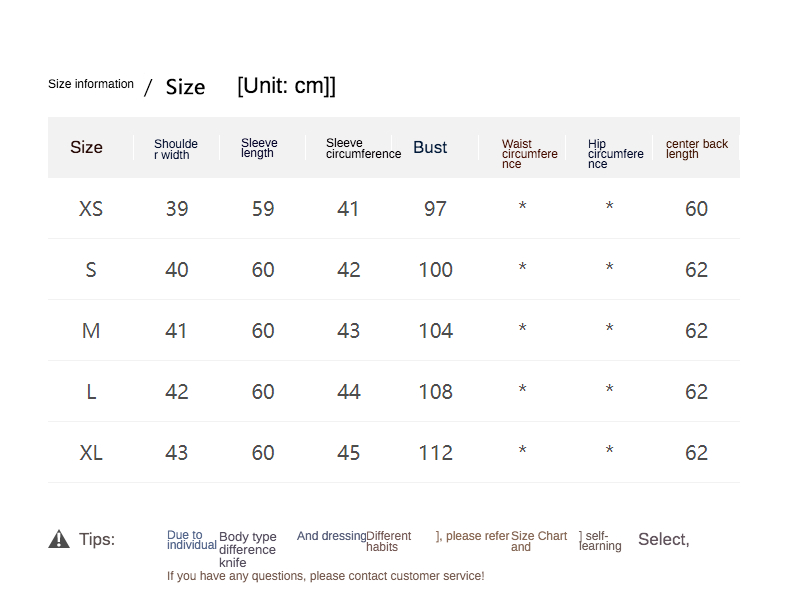Image resolution: width=789 pixels, height=602 pixels.
Task: Click the Tips label text
Action: (x=97, y=540)
